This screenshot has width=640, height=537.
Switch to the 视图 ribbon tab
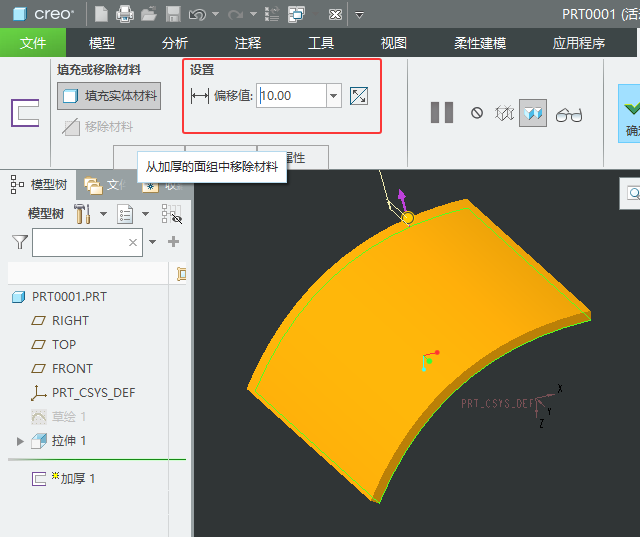(393, 43)
